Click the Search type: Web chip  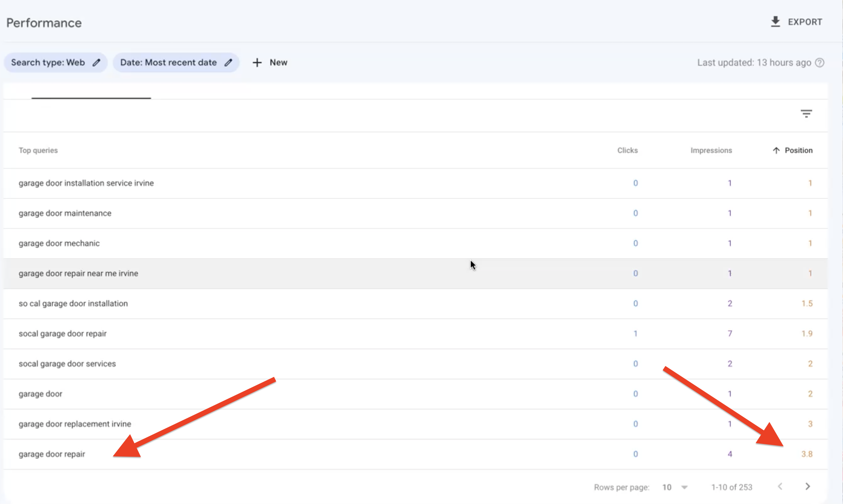(x=48, y=62)
